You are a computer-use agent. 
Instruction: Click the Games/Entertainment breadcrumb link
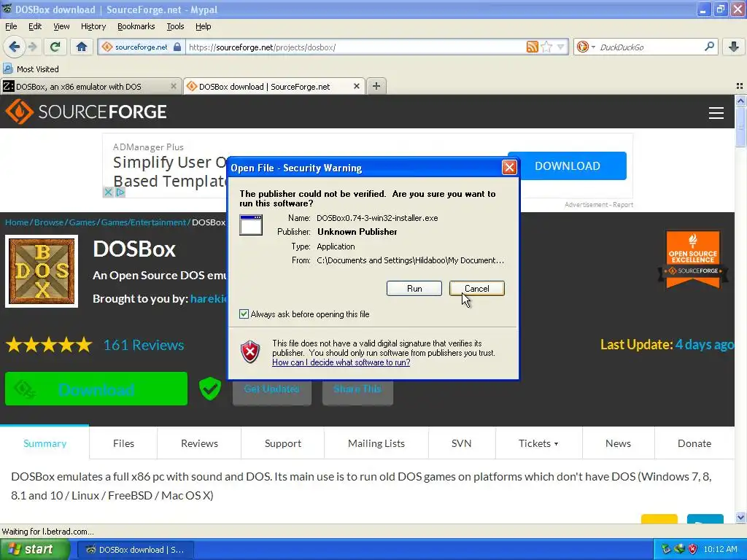pyautogui.click(x=144, y=222)
